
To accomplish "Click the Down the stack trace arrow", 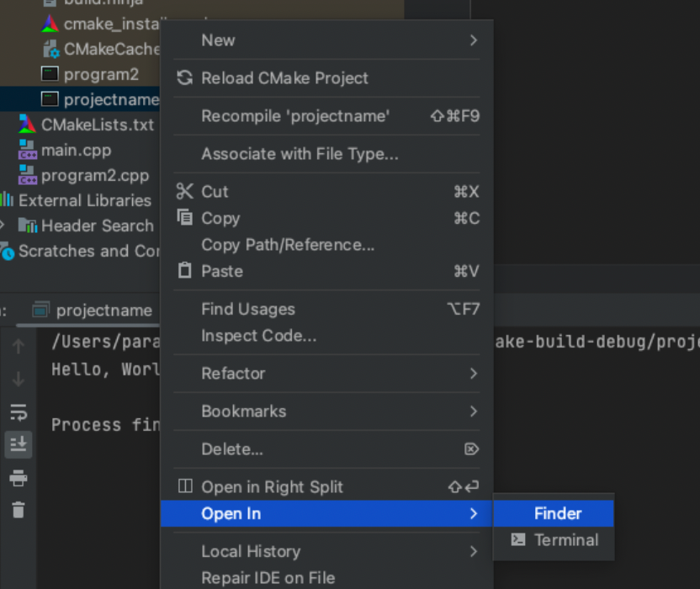I will tap(19, 379).
